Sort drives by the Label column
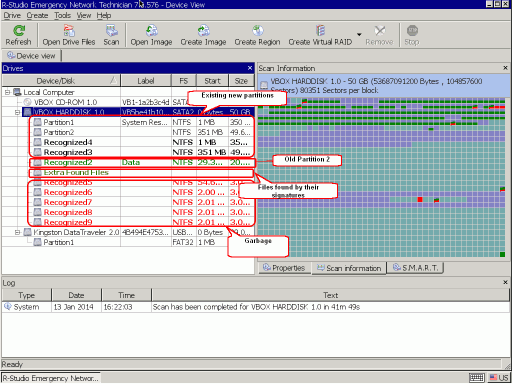The image size is (512, 384). (146, 81)
